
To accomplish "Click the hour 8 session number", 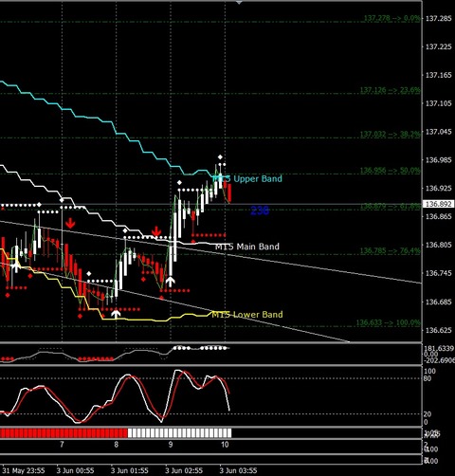I will pyautogui.click(x=116, y=445).
